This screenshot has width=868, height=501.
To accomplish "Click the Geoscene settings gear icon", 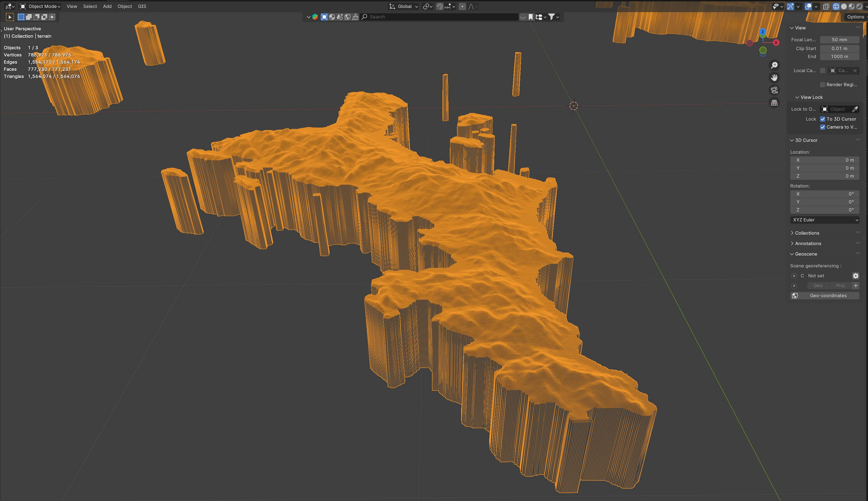I will pyautogui.click(x=856, y=276).
